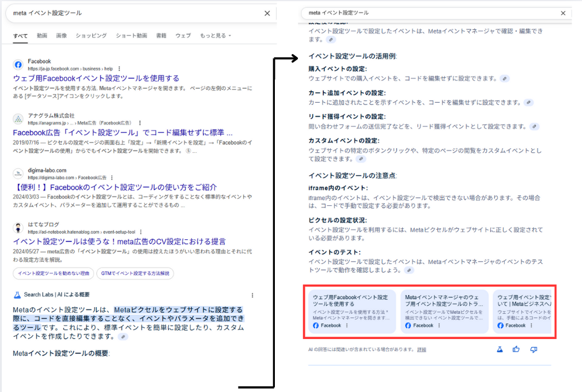Switch to the 画像 tab
Image resolution: width=582 pixels, height=392 pixels.
(61, 36)
